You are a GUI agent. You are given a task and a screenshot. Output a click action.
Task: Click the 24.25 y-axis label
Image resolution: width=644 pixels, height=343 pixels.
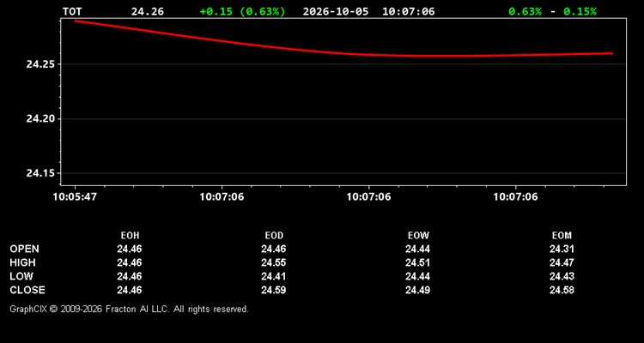[41, 64]
